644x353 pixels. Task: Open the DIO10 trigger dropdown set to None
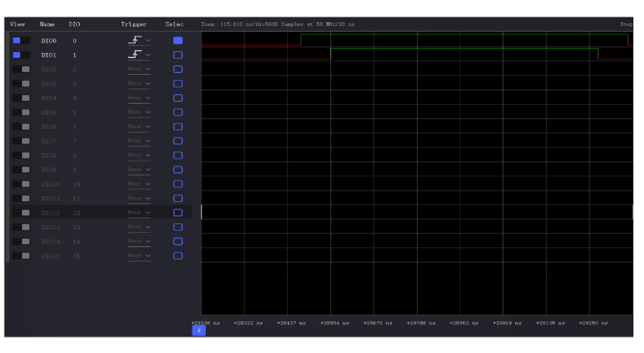pos(139,184)
